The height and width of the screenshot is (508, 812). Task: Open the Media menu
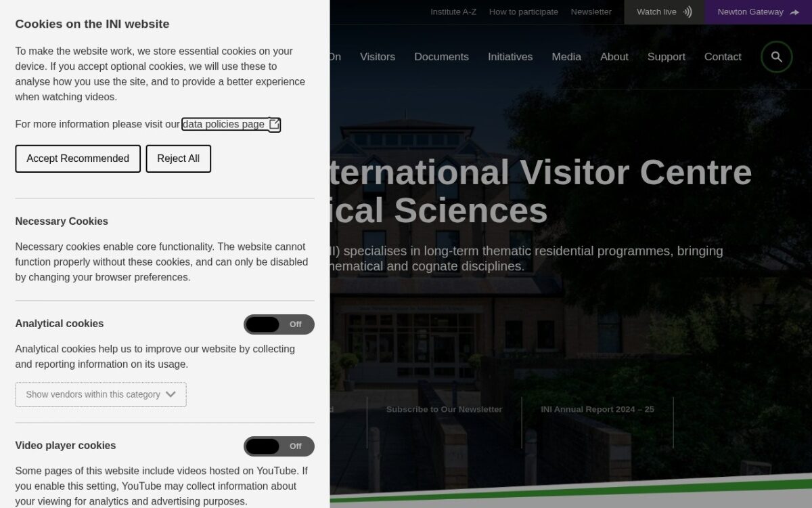pos(566,57)
